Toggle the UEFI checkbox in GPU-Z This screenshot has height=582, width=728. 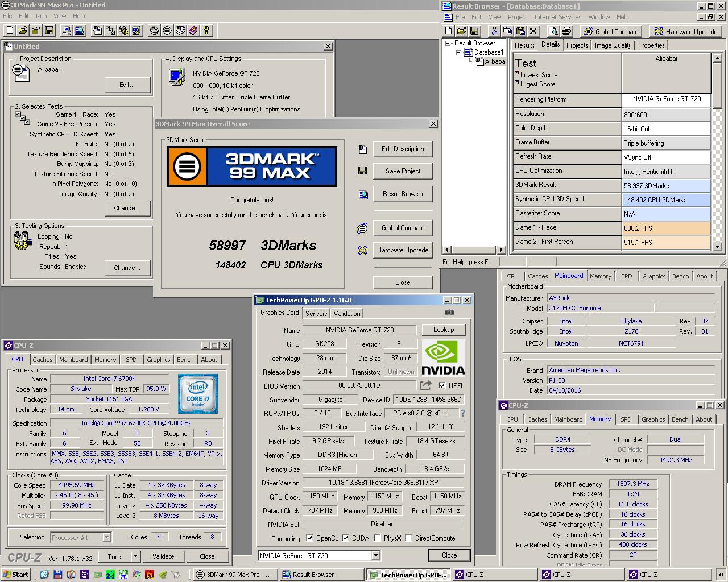point(442,385)
